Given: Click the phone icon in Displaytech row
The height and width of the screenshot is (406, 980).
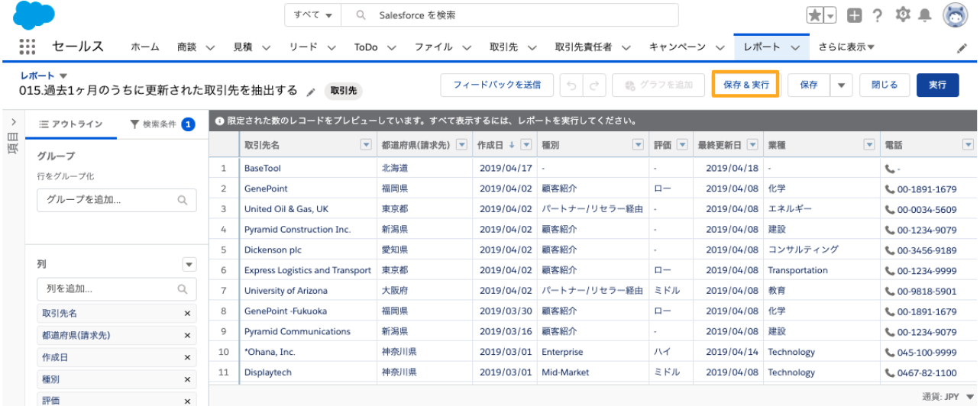Looking at the screenshot, I should (x=890, y=373).
